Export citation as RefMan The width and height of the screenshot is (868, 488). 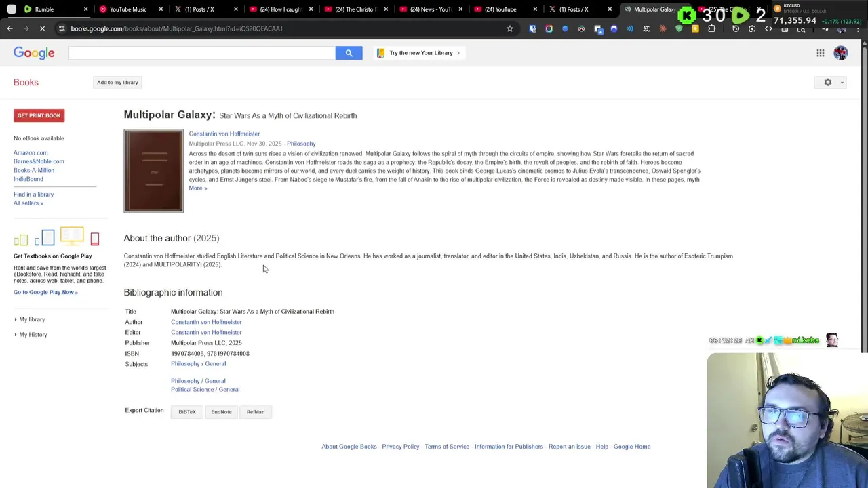pos(256,412)
